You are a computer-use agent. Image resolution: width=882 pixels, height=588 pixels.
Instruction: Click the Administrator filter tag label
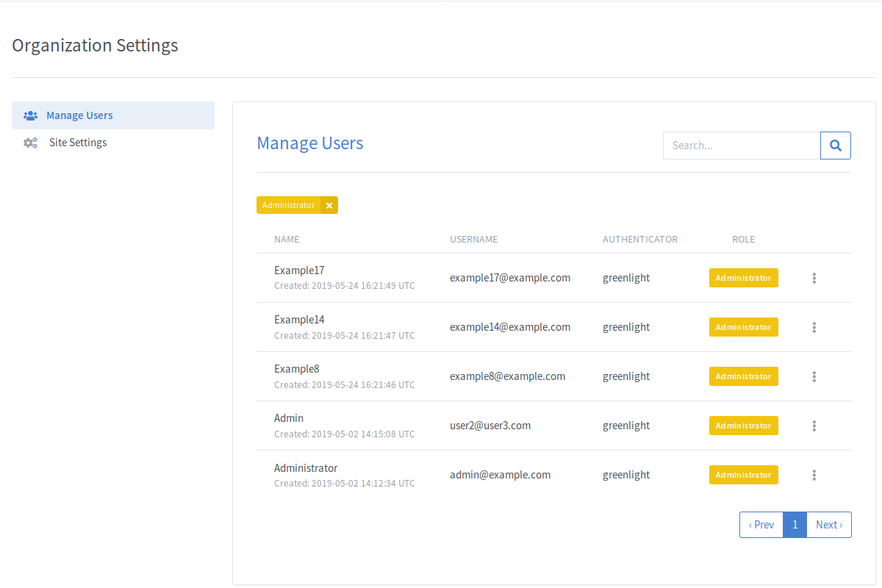tap(288, 206)
